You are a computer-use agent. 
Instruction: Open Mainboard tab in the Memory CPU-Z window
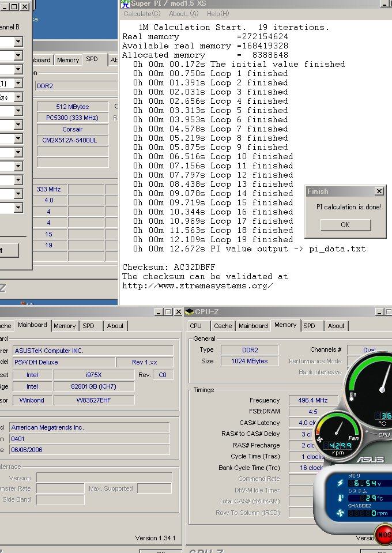tap(254, 326)
